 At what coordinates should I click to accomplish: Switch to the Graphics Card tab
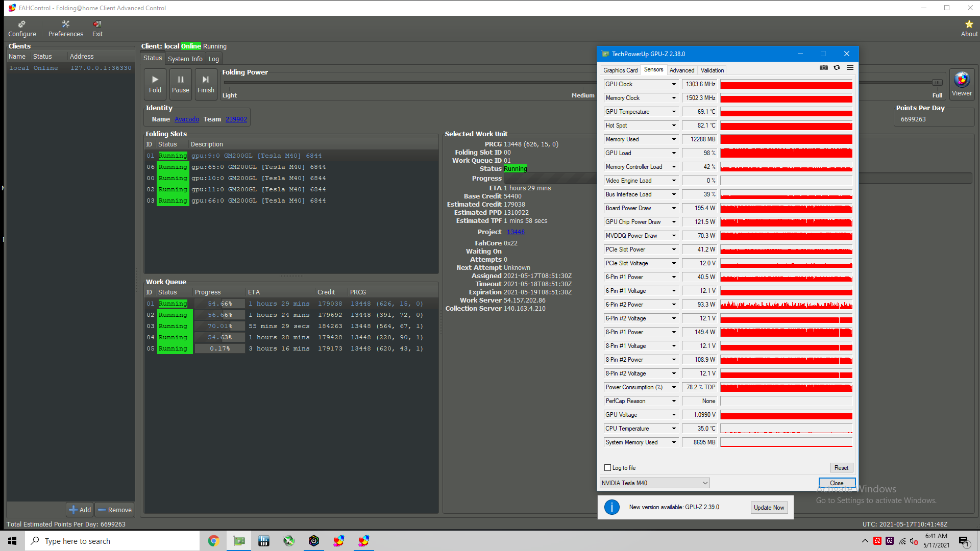(620, 70)
